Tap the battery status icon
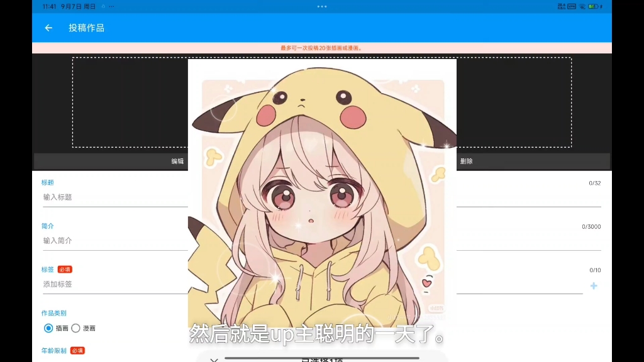 coord(592,6)
